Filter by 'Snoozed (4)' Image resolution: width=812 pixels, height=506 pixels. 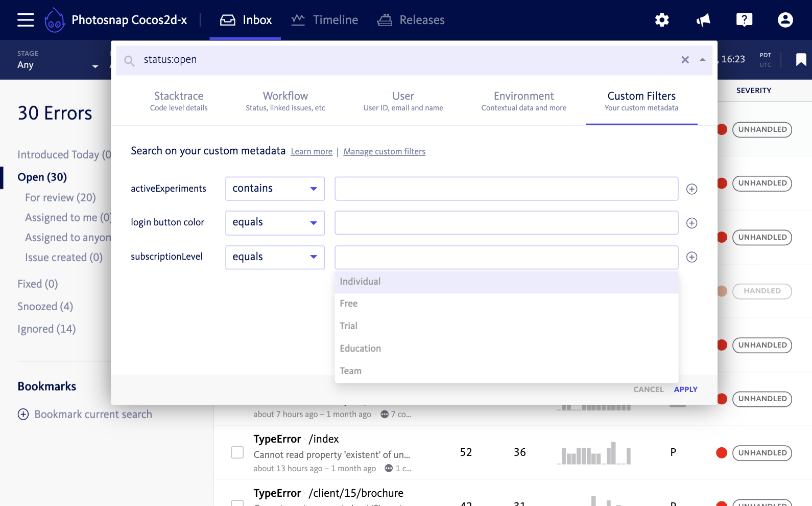pyautogui.click(x=45, y=307)
